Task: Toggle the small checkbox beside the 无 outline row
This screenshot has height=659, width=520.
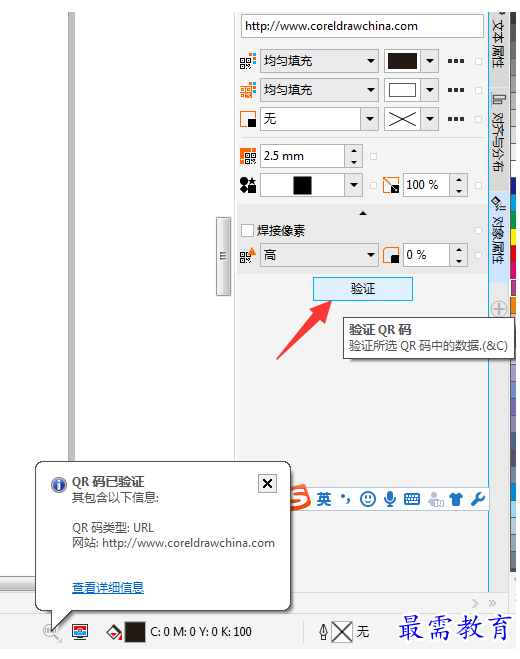Action: pos(478,119)
